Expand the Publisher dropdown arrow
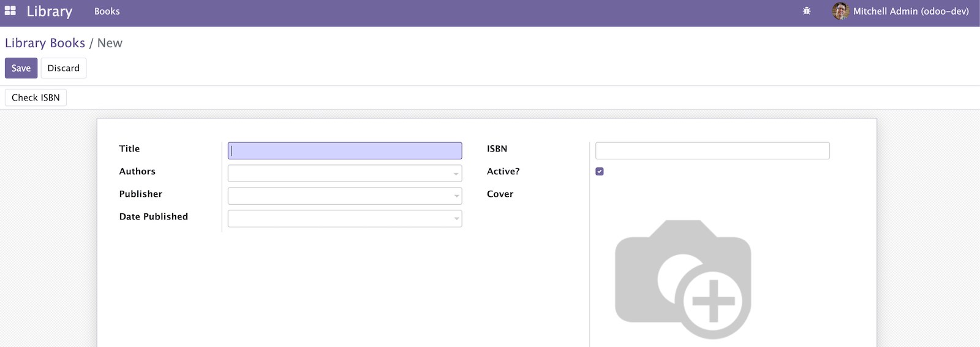 (456, 197)
